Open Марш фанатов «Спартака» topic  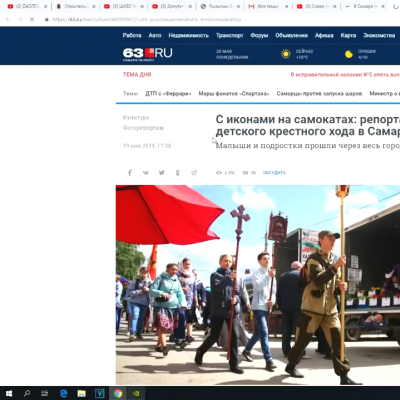pyautogui.click(x=234, y=94)
